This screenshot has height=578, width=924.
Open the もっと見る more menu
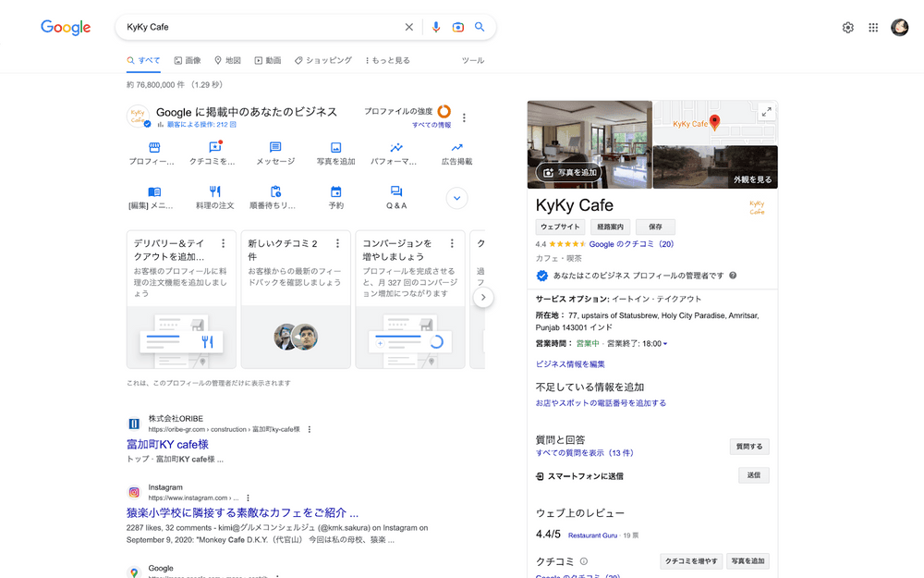pos(387,60)
